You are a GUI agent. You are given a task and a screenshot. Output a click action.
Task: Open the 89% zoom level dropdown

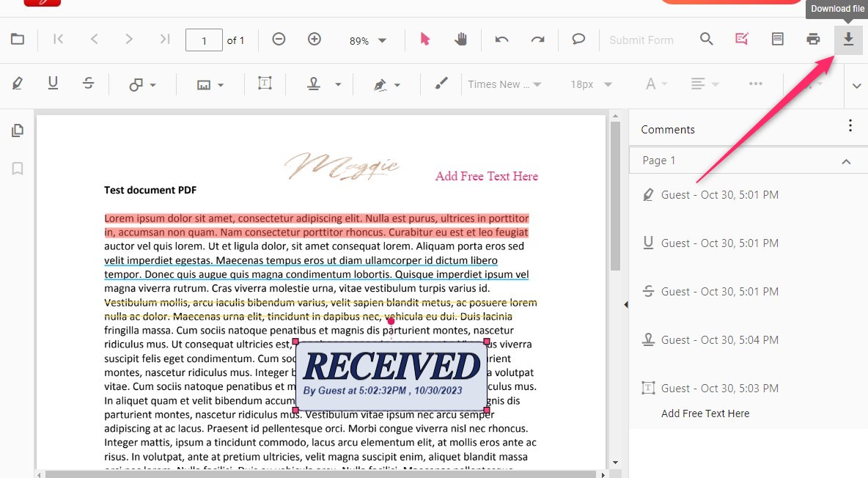[x=367, y=40]
